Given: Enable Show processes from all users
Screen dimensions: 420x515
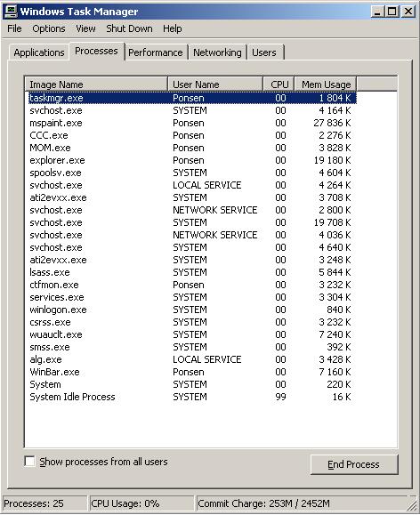Looking at the screenshot, I should [30, 461].
